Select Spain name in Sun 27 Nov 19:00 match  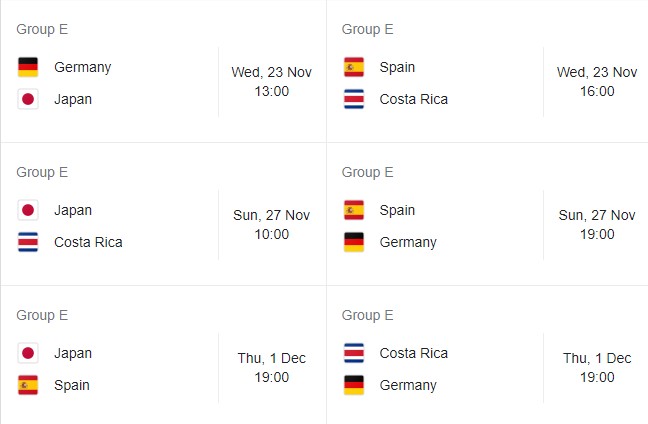(x=397, y=210)
